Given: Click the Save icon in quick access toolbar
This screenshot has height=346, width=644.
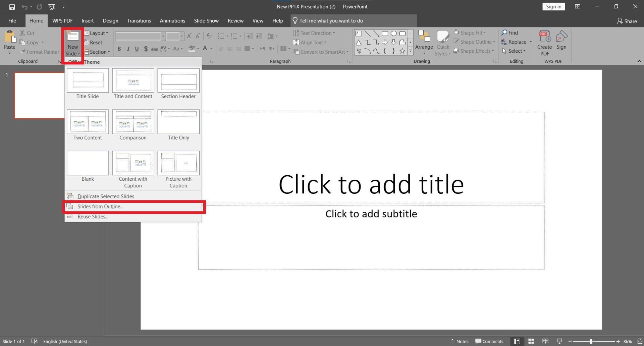Looking at the screenshot, I should pos(12,7).
